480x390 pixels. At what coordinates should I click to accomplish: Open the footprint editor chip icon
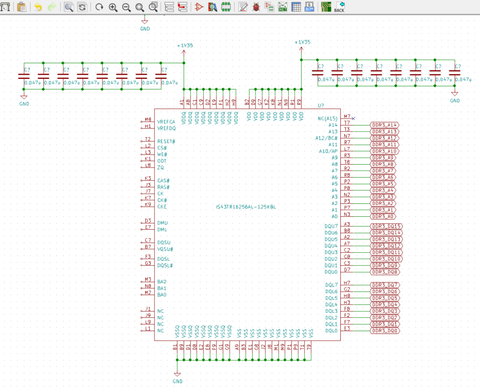226,7
